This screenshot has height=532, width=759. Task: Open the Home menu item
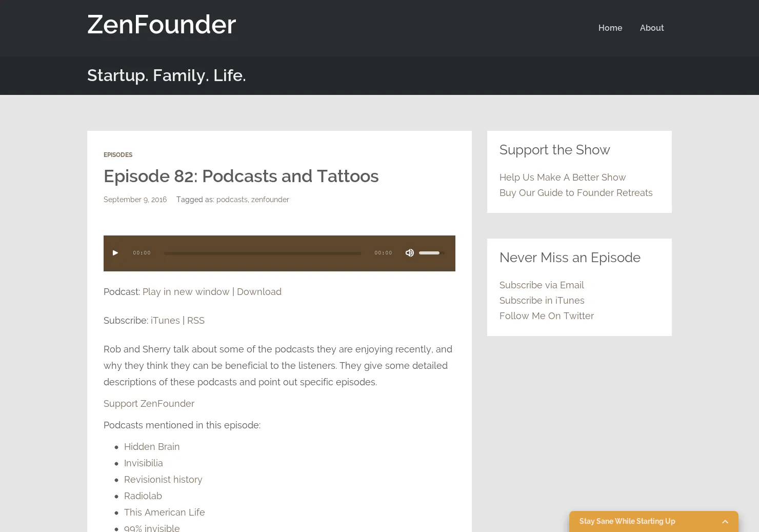point(610,28)
